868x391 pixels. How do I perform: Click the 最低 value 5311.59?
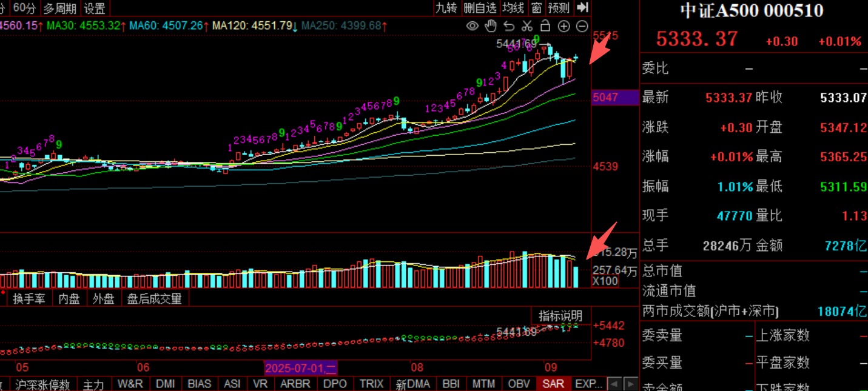844,187
